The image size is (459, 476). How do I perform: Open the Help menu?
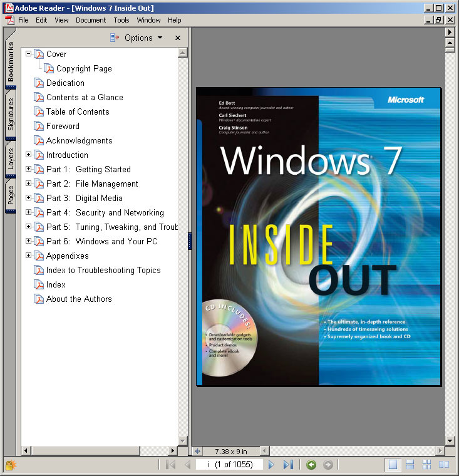175,20
